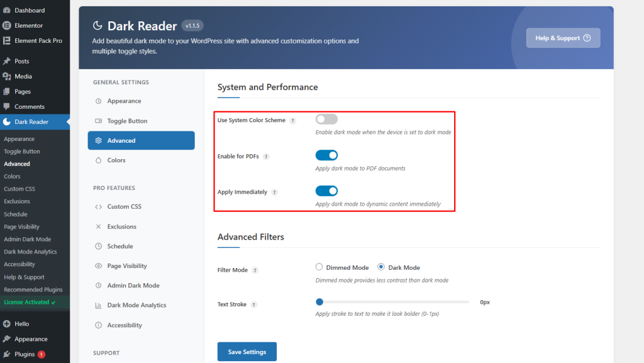
Task: Open the Admin Dark Mode tab
Action: [142, 286]
